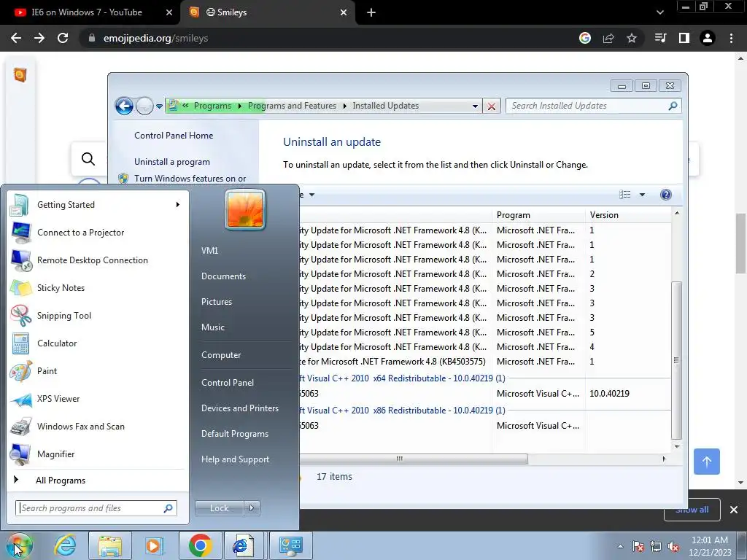747x560 pixels.
Task: Open Remote Desktop Connection
Action: coord(97,260)
